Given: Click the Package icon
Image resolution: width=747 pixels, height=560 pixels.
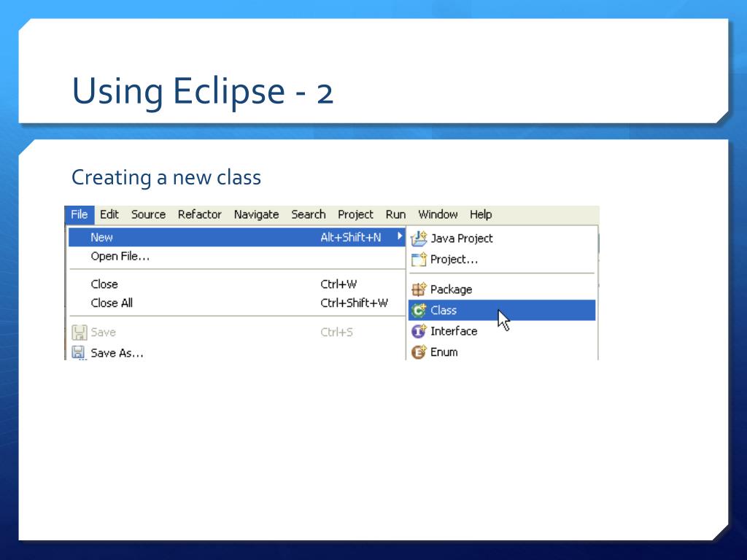Looking at the screenshot, I should [419, 289].
